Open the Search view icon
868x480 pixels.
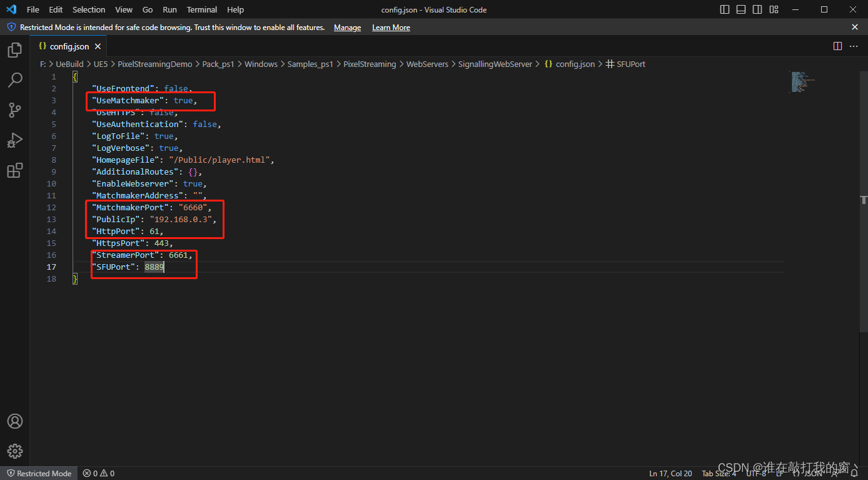(14, 80)
